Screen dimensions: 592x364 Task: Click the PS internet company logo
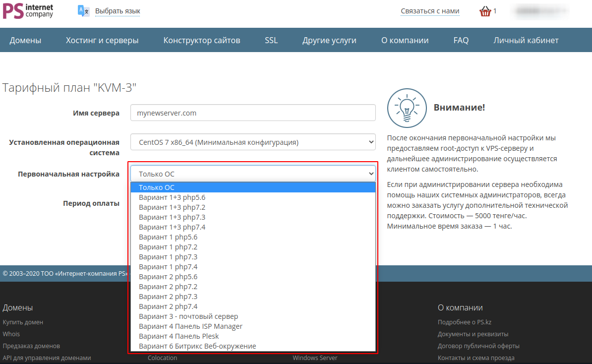point(28,11)
